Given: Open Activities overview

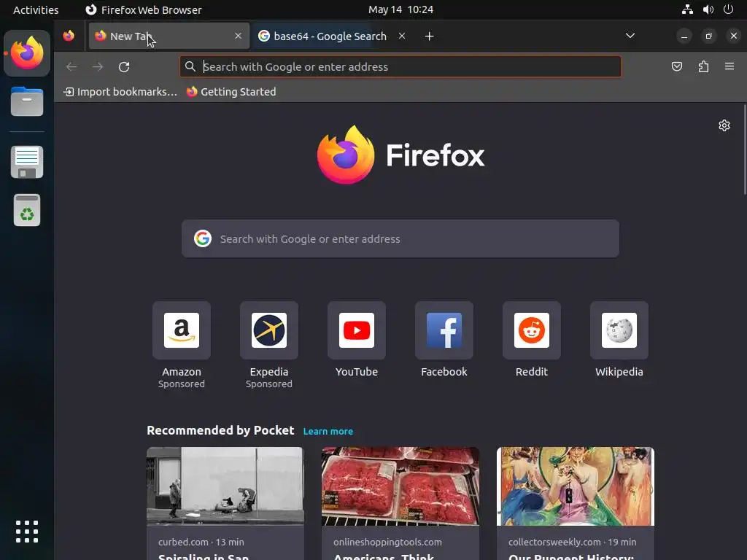Looking at the screenshot, I should (x=36, y=9).
